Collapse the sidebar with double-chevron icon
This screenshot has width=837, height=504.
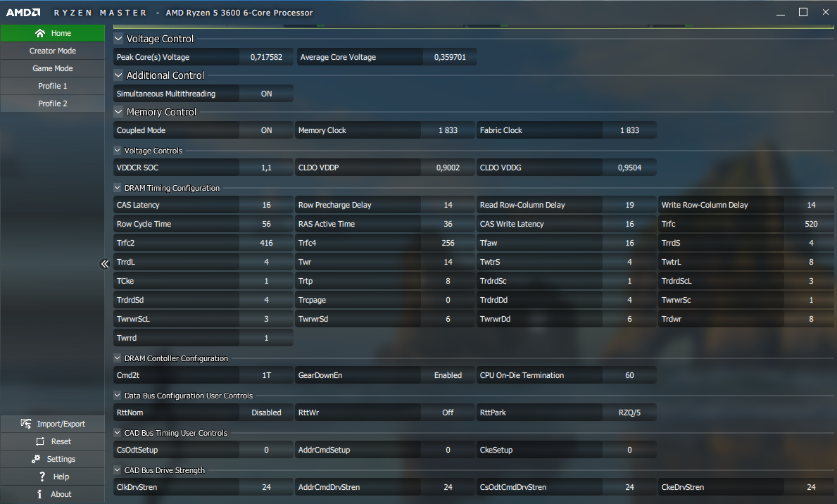point(105,264)
